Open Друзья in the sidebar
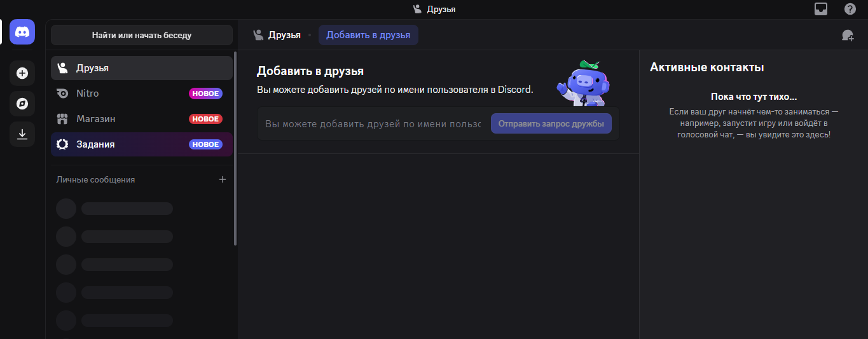This screenshot has height=339, width=868. click(x=142, y=68)
